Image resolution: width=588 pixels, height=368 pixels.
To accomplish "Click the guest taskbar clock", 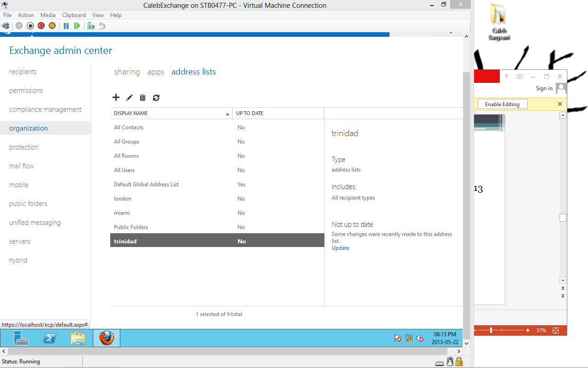I will click(445, 338).
